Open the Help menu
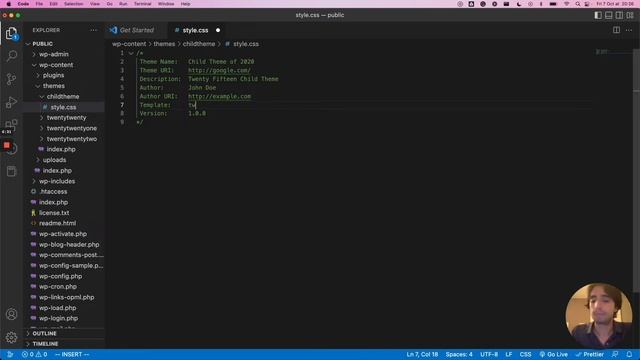 pos(185,4)
